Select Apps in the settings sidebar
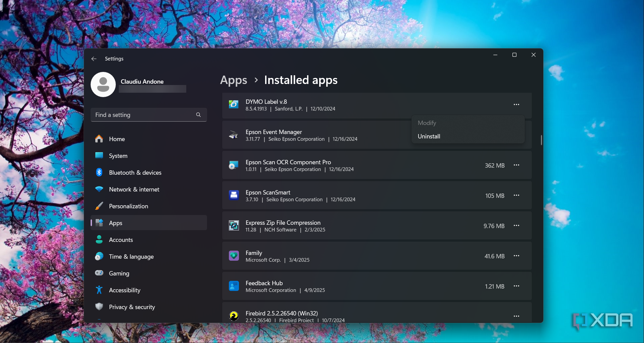 coord(149,223)
